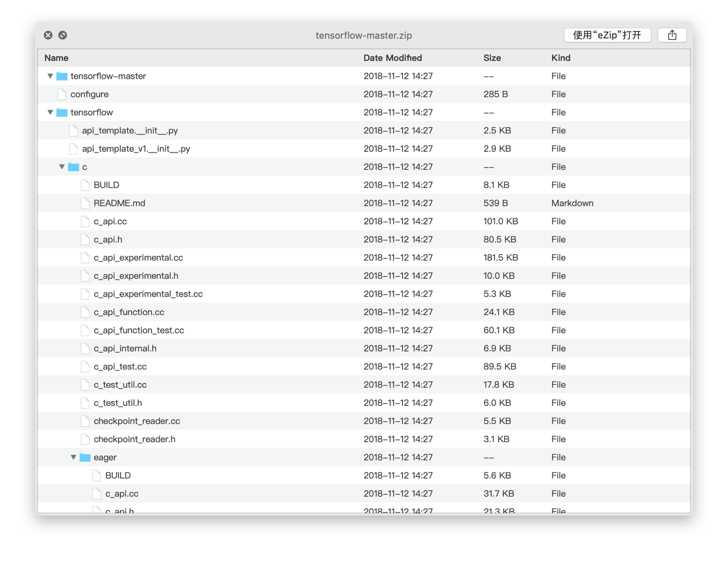Click the tensorflow-master folder icon
Screen dimensions: 728x566
[62, 76]
